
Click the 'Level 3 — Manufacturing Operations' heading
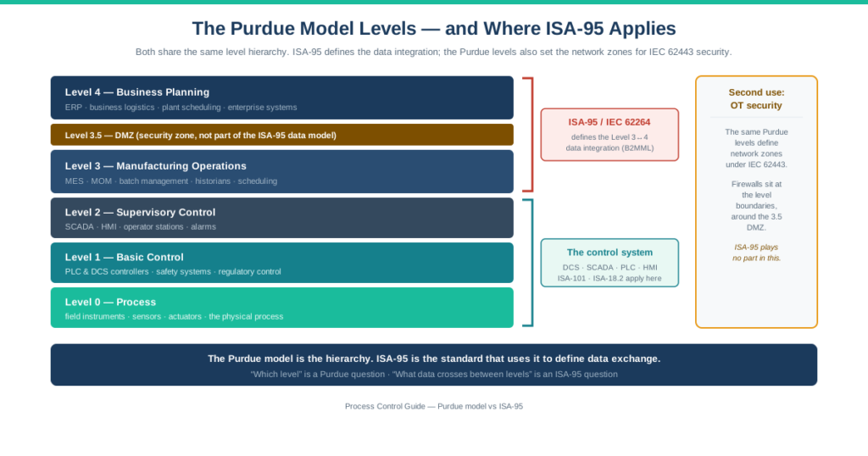156,166
